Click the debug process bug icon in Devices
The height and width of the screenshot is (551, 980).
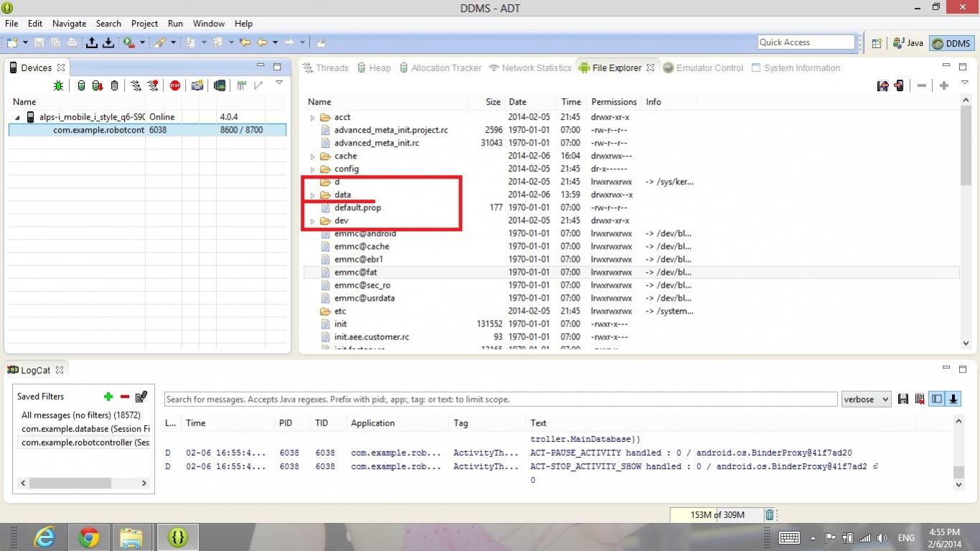(59, 85)
